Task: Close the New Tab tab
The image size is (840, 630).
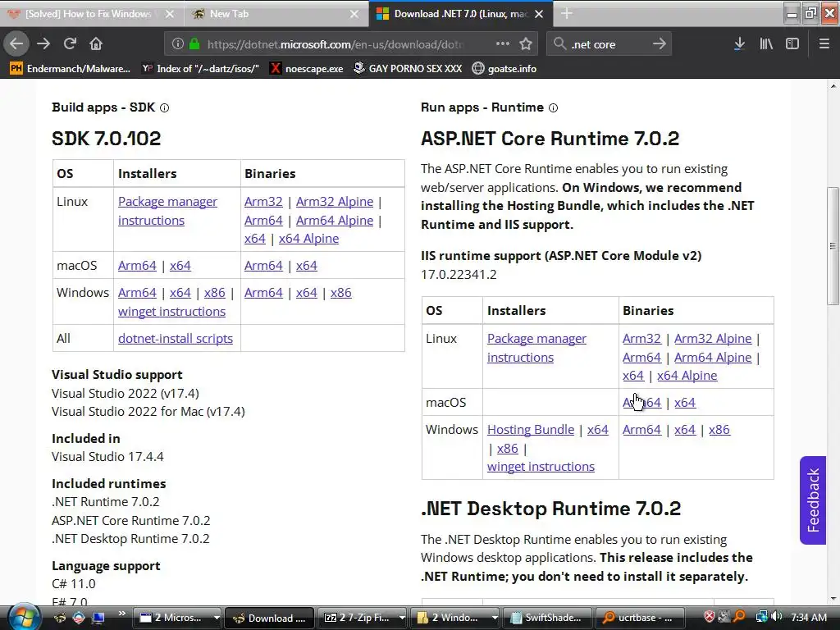Action: pos(354,14)
